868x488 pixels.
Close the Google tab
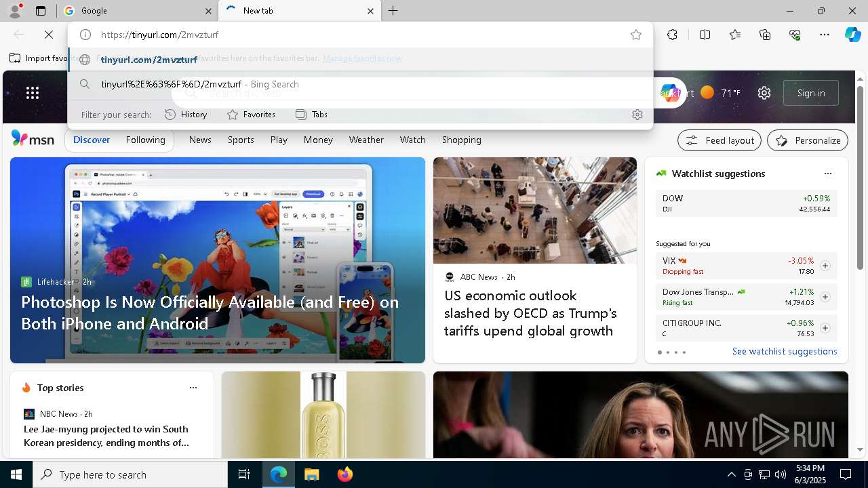click(208, 11)
